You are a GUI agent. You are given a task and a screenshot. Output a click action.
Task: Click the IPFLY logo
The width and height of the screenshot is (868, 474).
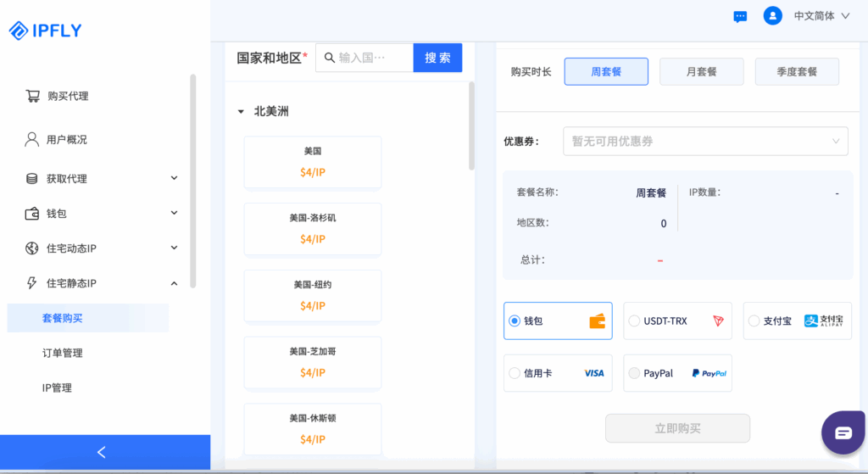[46, 31]
